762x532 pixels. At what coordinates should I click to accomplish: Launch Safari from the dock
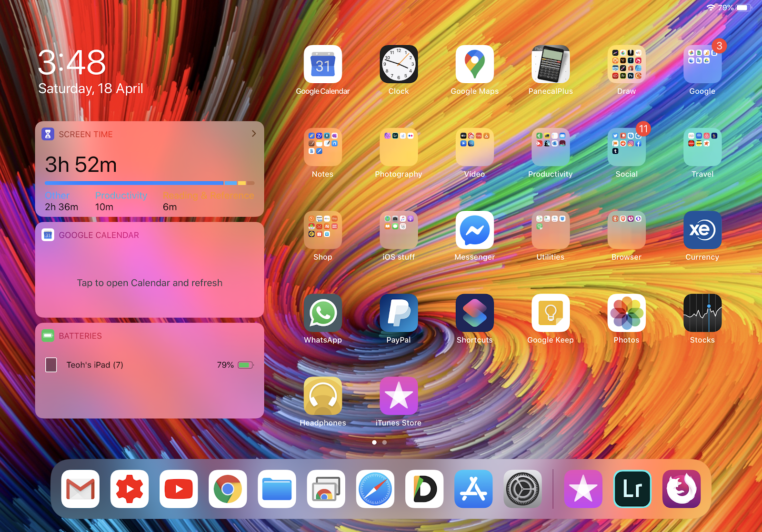[375, 489]
